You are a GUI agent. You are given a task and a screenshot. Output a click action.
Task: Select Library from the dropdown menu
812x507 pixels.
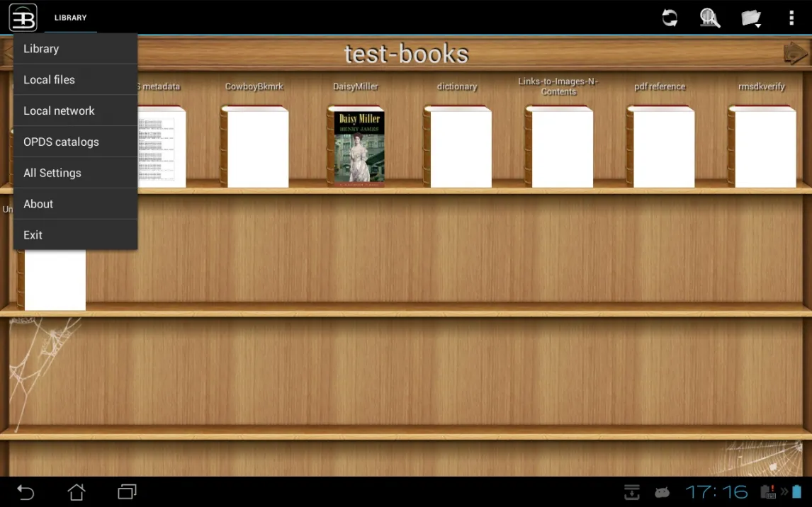click(x=74, y=49)
